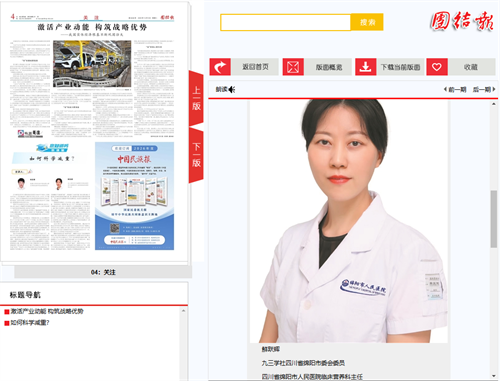Image resolution: width=500 pixels, height=381 pixels.
Task: Click 收藏 to bookmark the page
Action: coord(471,67)
